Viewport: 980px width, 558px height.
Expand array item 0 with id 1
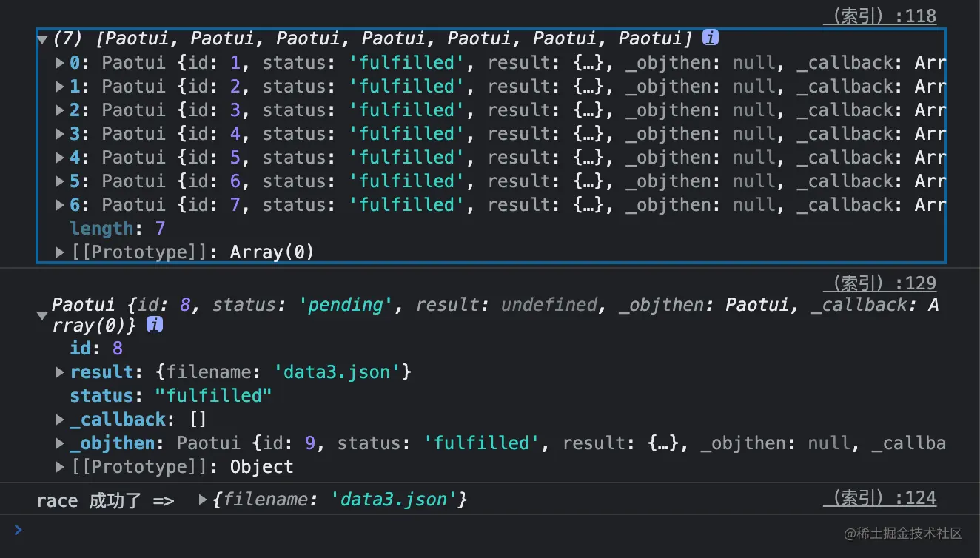pos(60,63)
